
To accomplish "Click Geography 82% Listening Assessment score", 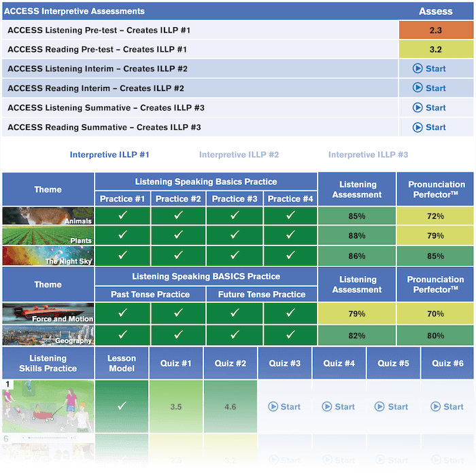I will 357,336.
